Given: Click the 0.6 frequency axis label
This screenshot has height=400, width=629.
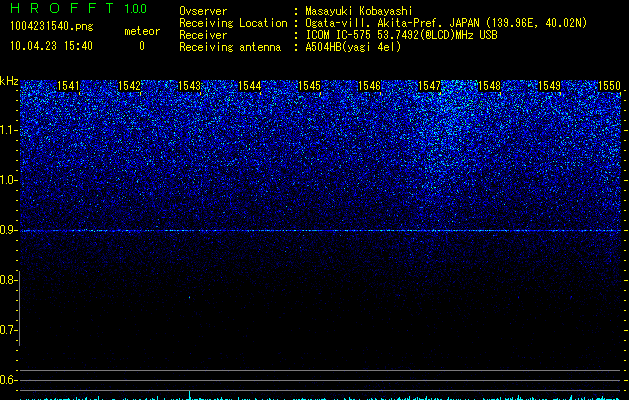Looking at the screenshot, I should [8, 380].
